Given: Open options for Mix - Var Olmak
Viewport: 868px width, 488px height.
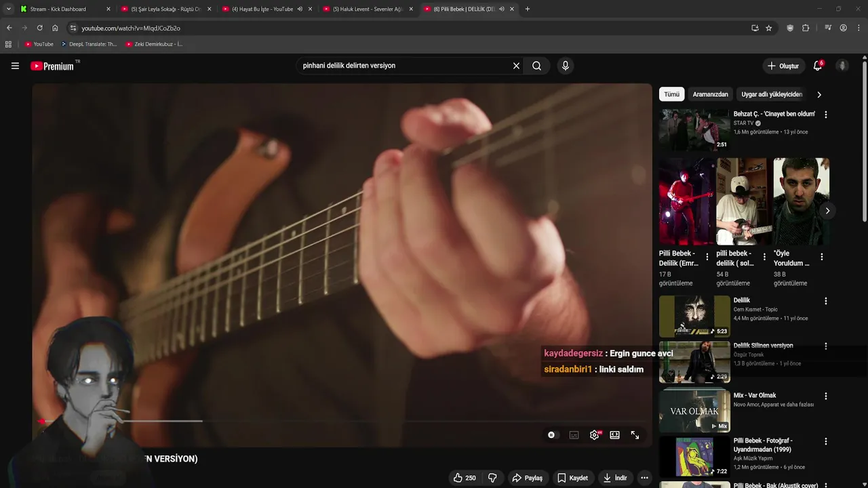Looking at the screenshot, I should click(825, 396).
